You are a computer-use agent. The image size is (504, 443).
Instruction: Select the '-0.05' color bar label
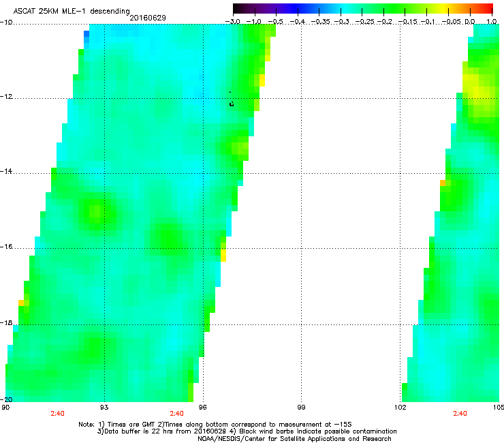(x=451, y=22)
